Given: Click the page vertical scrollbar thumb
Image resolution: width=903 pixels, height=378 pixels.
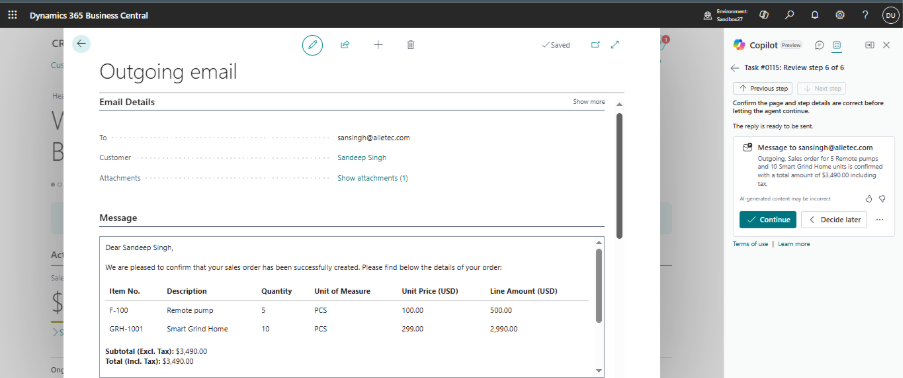Looking at the screenshot, I should coord(619,176).
